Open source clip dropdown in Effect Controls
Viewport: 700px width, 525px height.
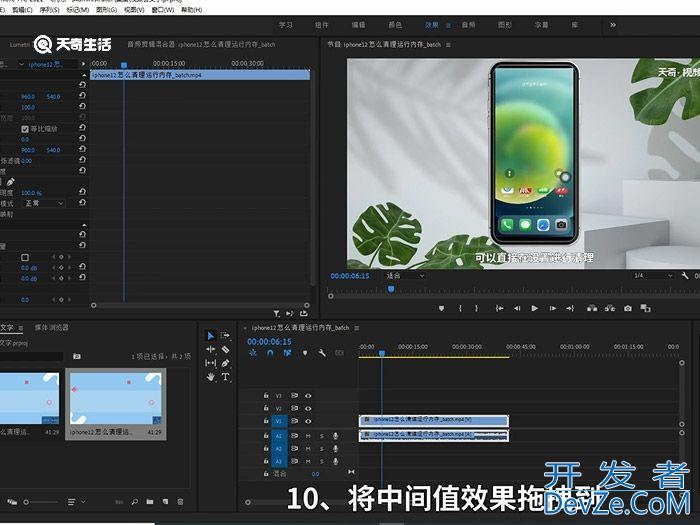pyautogui.click(x=21, y=65)
